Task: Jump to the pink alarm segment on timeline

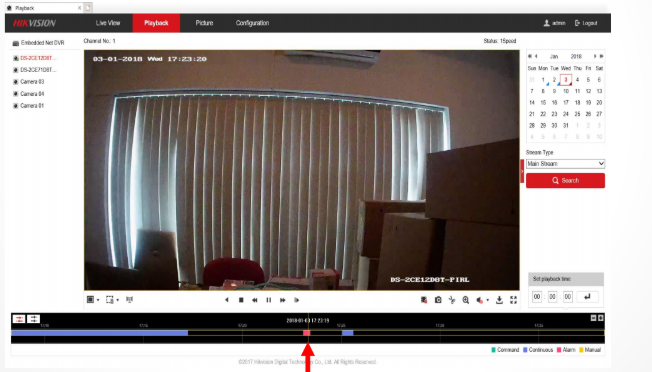Action: [306, 333]
